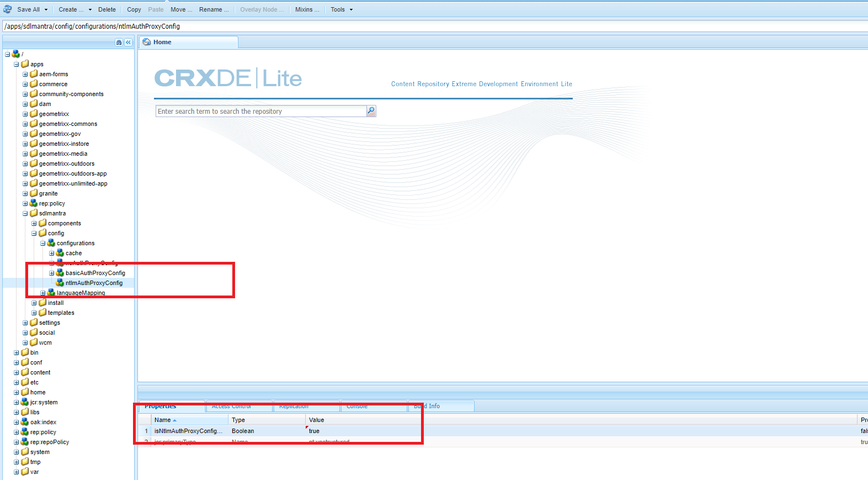This screenshot has width=868, height=480.
Task: Sort properties by the Name column header
Action: pyautogui.click(x=163, y=420)
